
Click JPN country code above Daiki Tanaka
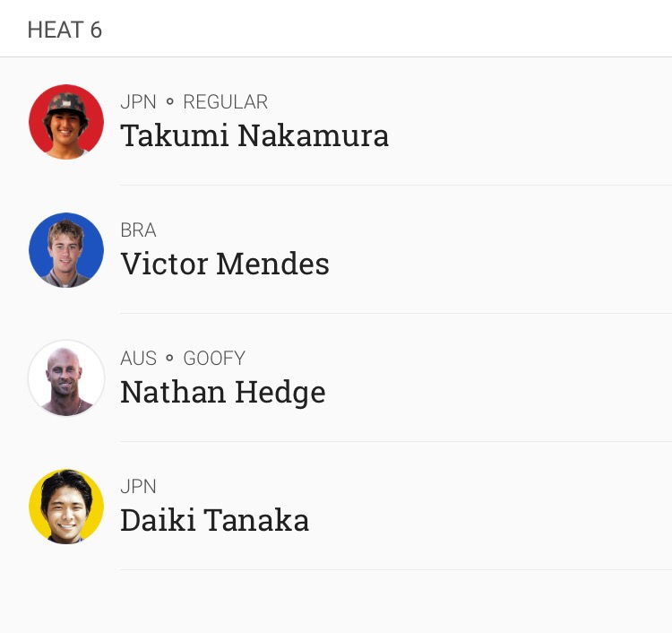pyautogui.click(x=138, y=487)
